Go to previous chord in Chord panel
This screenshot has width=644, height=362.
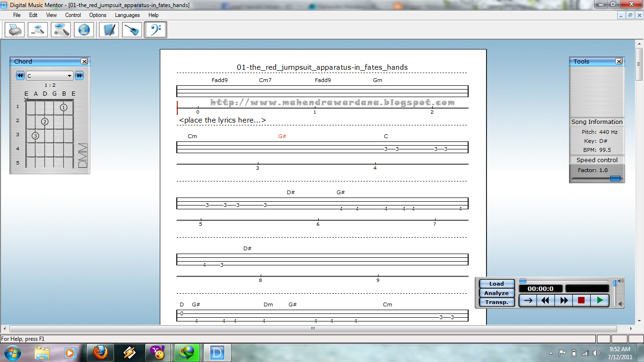pos(20,75)
